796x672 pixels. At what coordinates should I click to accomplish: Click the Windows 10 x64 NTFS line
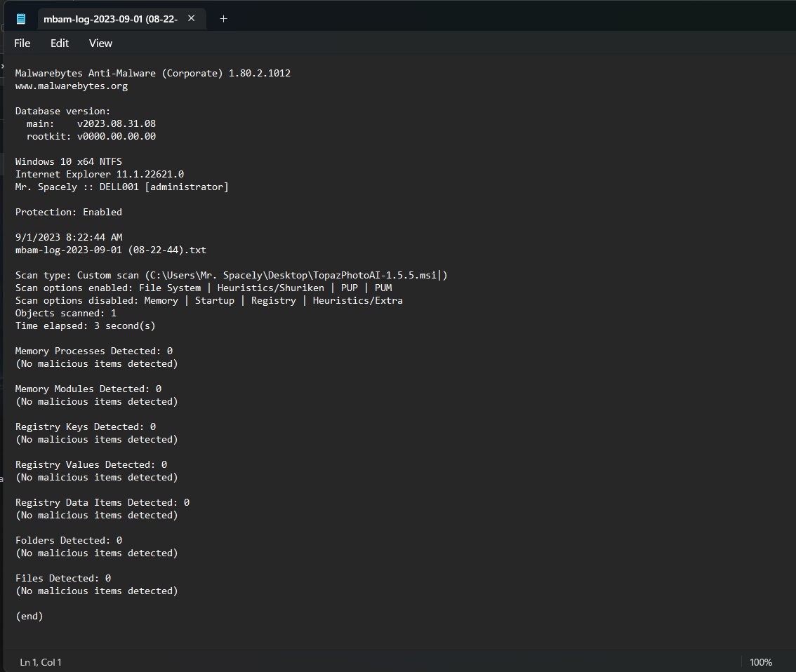pyautogui.click(x=69, y=161)
